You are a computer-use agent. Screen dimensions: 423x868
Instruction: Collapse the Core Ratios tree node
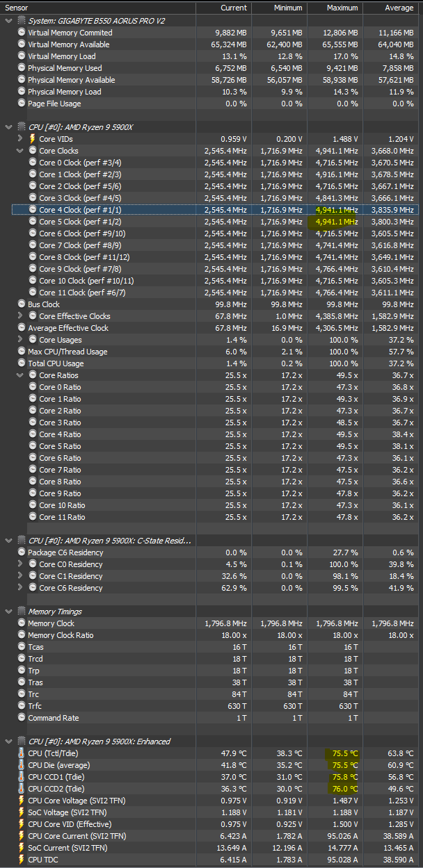coord(20,375)
